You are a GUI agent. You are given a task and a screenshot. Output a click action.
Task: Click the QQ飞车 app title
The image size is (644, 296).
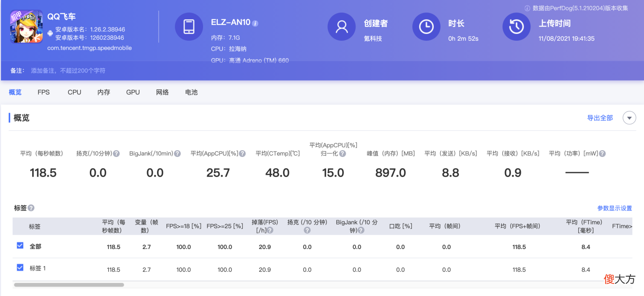click(x=62, y=17)
